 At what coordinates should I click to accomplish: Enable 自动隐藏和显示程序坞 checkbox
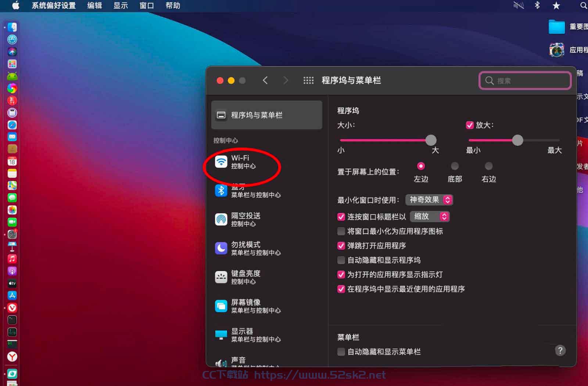(x=341, y=260)
